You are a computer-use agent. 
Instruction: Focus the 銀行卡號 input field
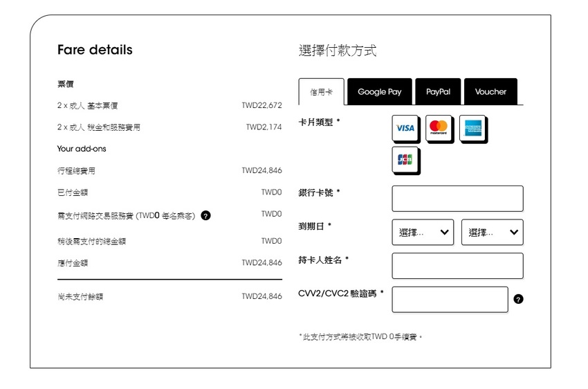[457, 199]
